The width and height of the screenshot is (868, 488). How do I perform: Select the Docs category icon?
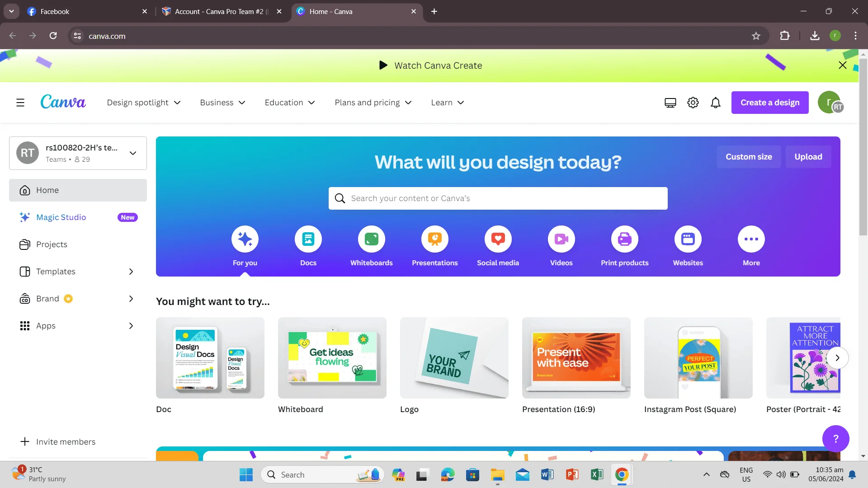coord(308,239)
